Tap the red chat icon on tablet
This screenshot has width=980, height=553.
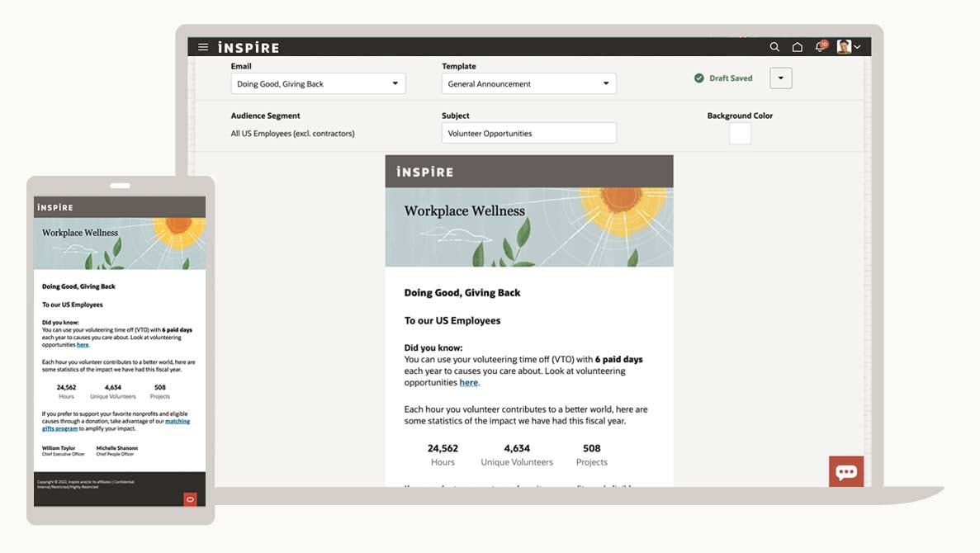190,499
